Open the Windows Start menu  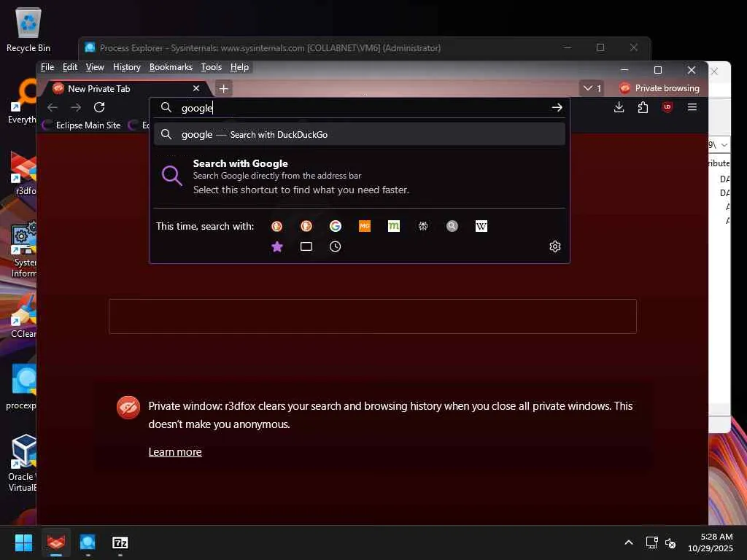pyautogui.click(x=23, y=542)
